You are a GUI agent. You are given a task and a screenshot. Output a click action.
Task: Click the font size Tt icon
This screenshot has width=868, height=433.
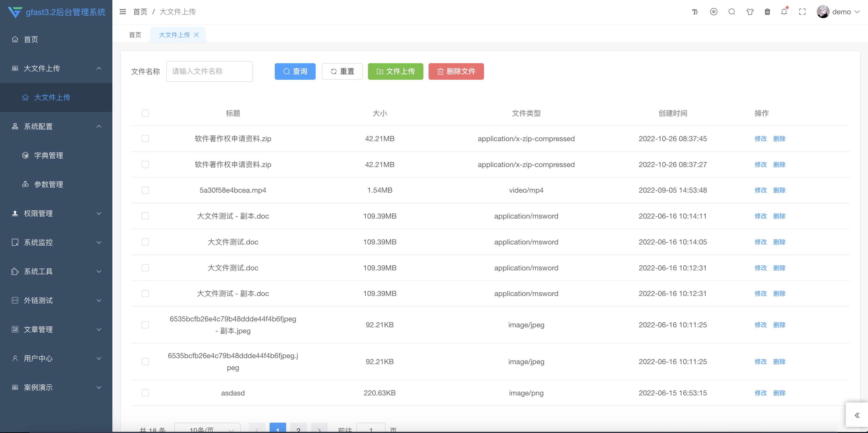click(695, 11)
